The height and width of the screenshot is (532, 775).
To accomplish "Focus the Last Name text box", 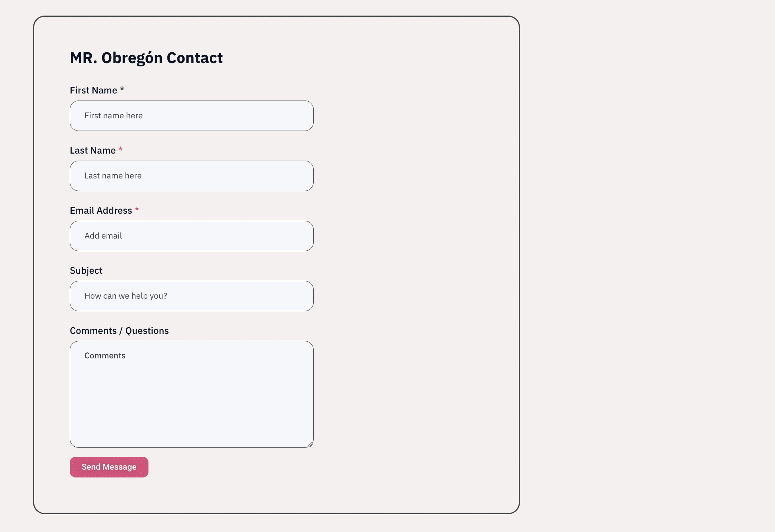I will (192, 176).
